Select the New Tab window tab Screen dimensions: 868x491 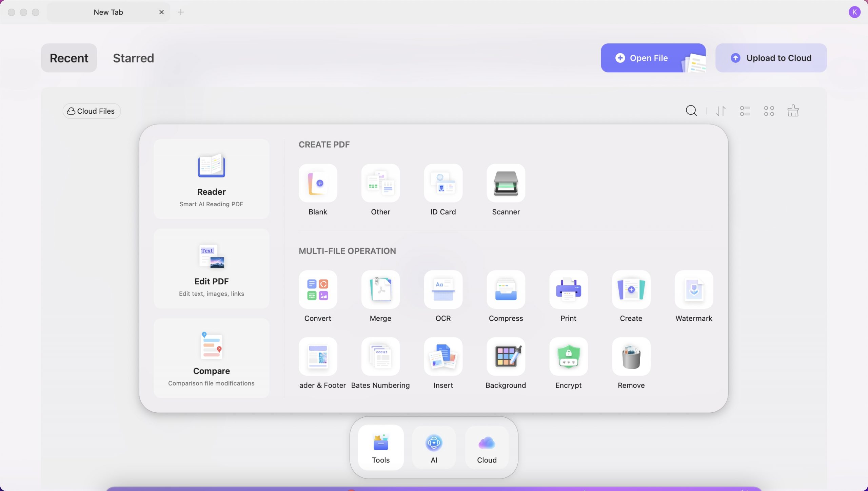pyautogui.click(x=108, y=12)
